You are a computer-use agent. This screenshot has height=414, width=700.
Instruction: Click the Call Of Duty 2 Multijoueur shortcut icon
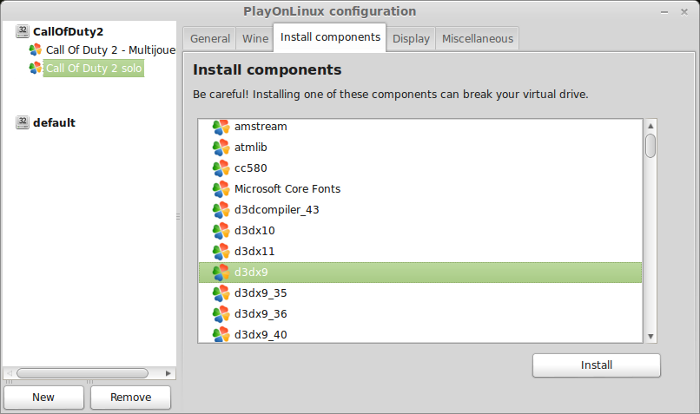pos(35,50)
